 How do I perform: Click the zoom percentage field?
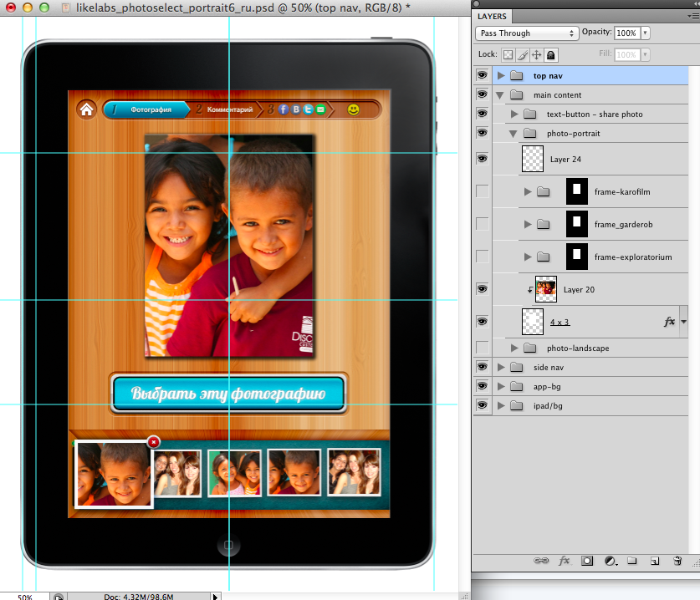tap(25, 597)
